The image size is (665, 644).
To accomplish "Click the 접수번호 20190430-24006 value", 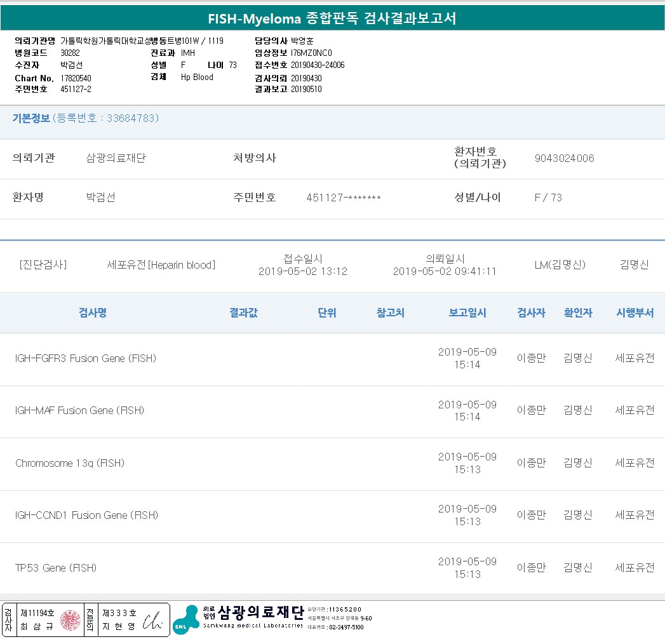I will (318, 65).
